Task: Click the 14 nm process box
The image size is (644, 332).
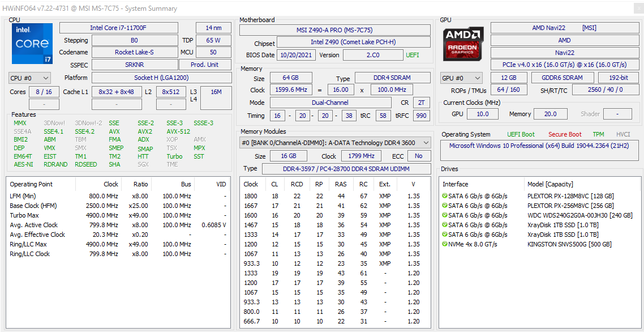Action: click(x=213, y=28)
